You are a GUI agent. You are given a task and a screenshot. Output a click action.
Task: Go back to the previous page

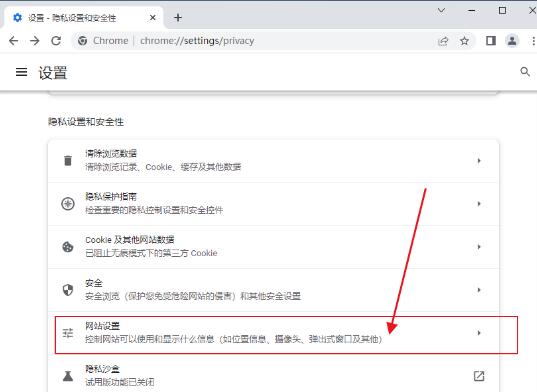14,41
